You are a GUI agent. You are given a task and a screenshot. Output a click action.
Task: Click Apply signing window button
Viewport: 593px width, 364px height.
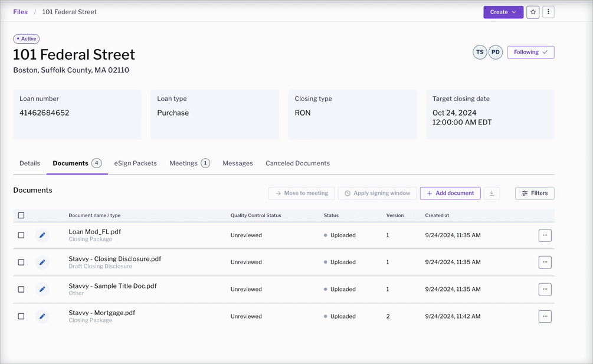(378, 193)
